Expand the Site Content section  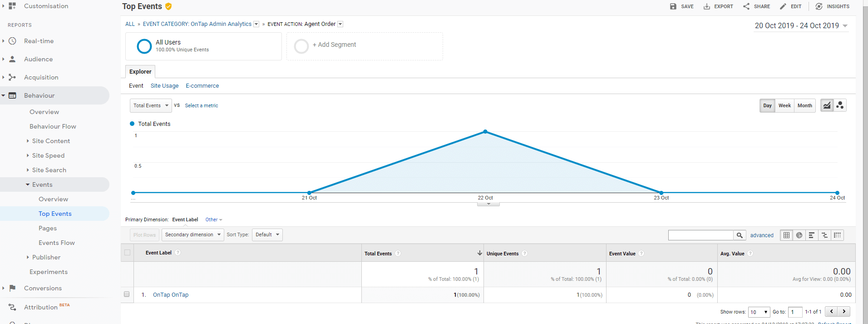28,141
